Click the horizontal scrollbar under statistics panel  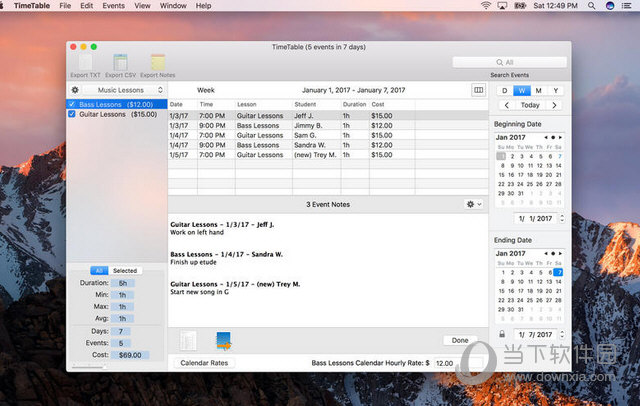point(88,367)
